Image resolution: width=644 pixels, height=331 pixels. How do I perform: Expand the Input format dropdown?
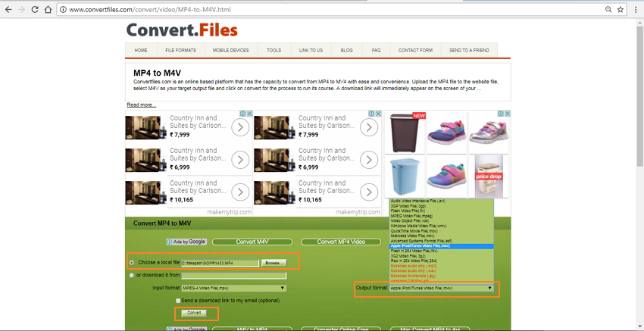(233, 289)
